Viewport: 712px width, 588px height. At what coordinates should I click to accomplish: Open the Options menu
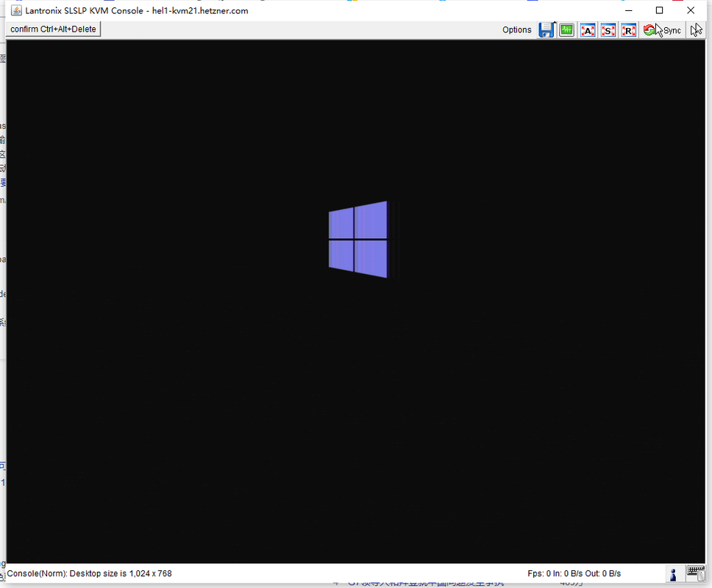(x=517, y=30)
